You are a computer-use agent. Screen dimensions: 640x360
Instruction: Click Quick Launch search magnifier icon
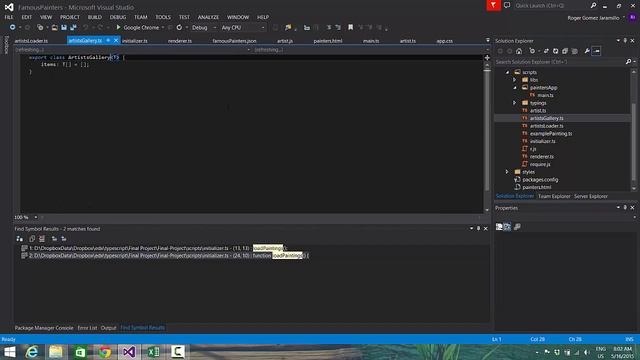click(593, 5)
